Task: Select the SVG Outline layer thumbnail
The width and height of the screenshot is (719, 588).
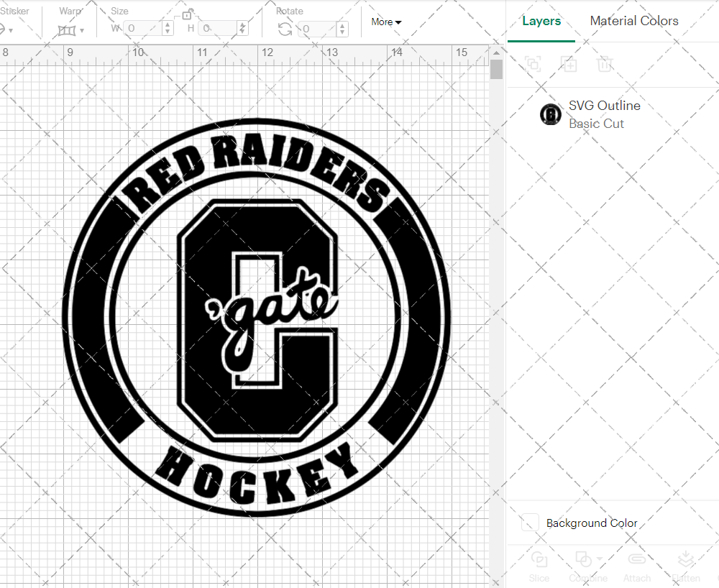Action: click(550, 114)
